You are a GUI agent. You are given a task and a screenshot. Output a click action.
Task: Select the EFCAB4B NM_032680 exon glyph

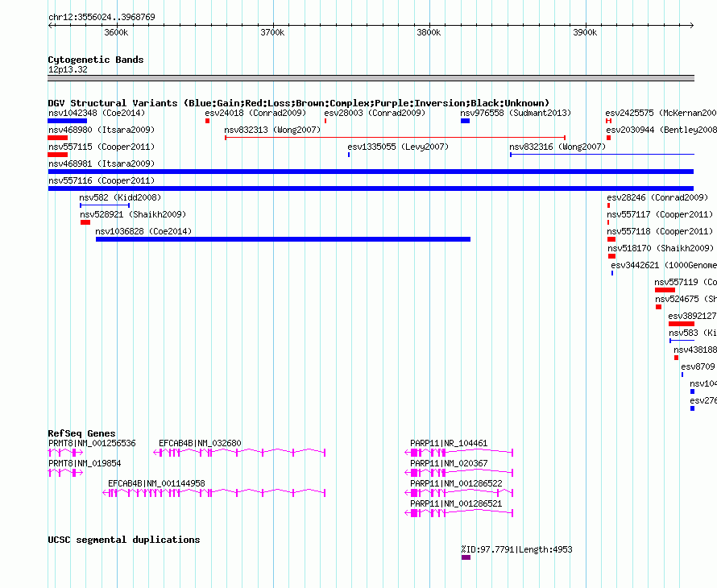[239, 453]
